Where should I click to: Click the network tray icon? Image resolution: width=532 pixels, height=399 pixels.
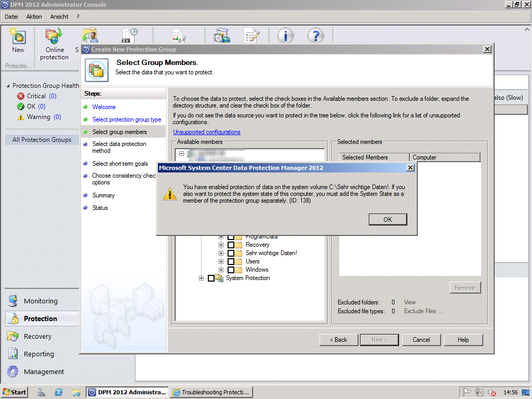[x=480, y=392]
